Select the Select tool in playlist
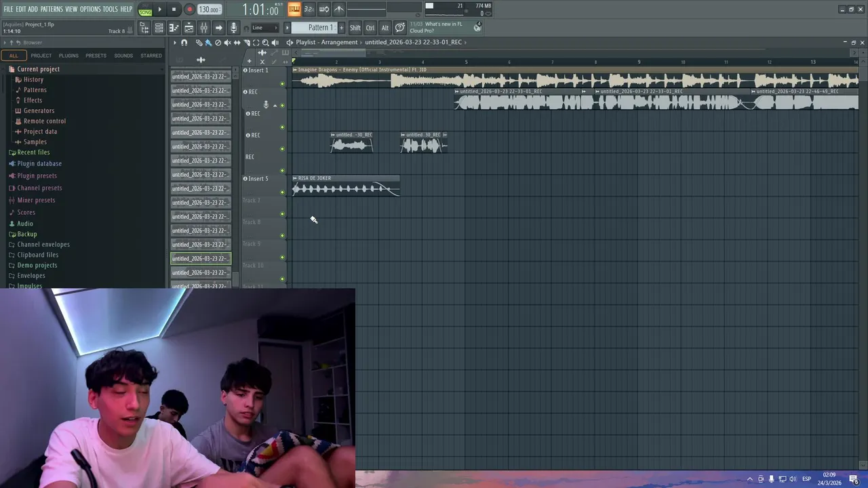 256,43
